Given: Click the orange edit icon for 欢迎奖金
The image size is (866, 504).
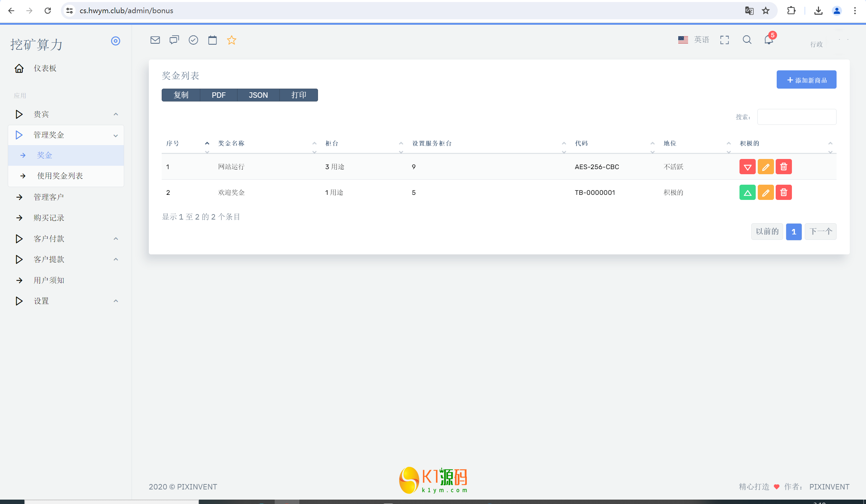Looking at the screenshot, I should coord(766,192).
